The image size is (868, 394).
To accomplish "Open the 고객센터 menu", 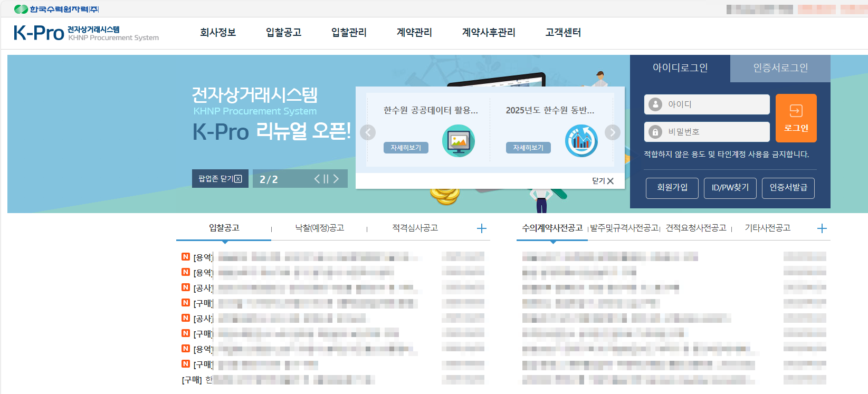I will click(x=563, y=32).
